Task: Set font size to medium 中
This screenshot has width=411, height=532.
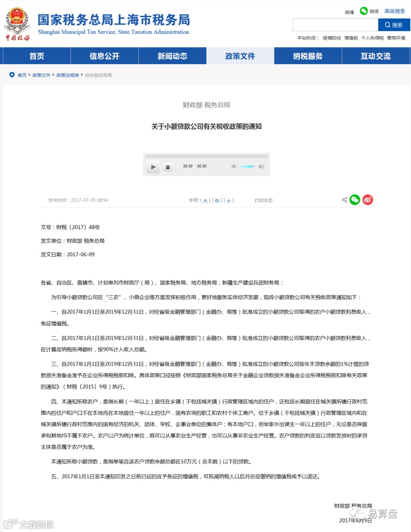Action: click(217, 201)
